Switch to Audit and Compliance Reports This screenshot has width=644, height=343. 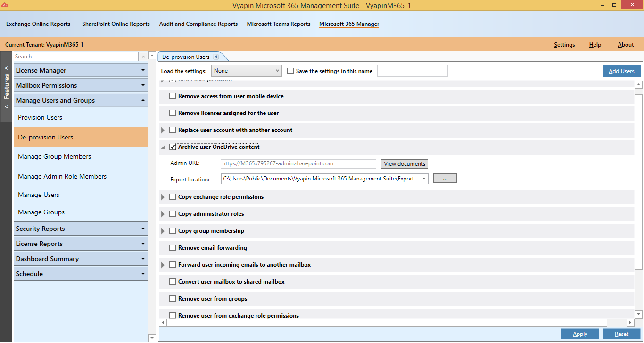[x=198, y=24]
